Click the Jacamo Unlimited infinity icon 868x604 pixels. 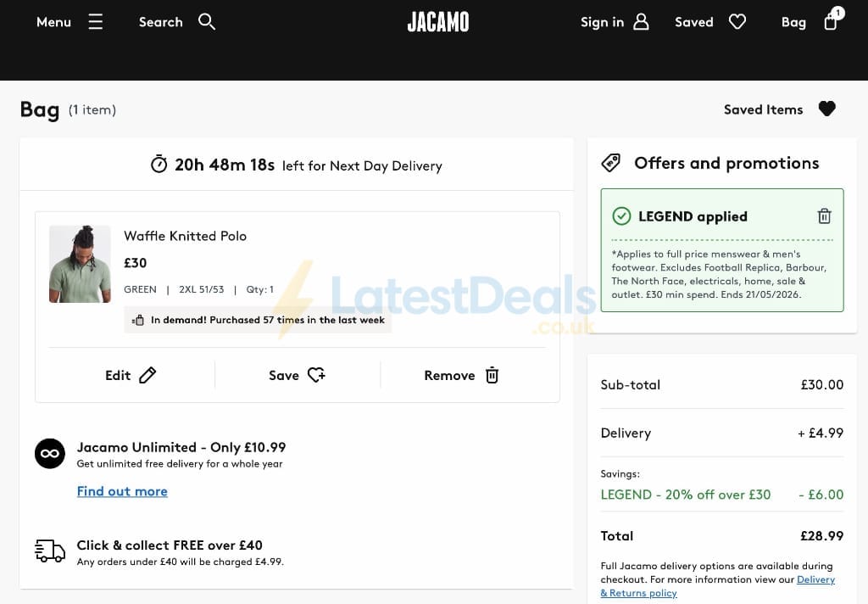(x=50, y=453)
